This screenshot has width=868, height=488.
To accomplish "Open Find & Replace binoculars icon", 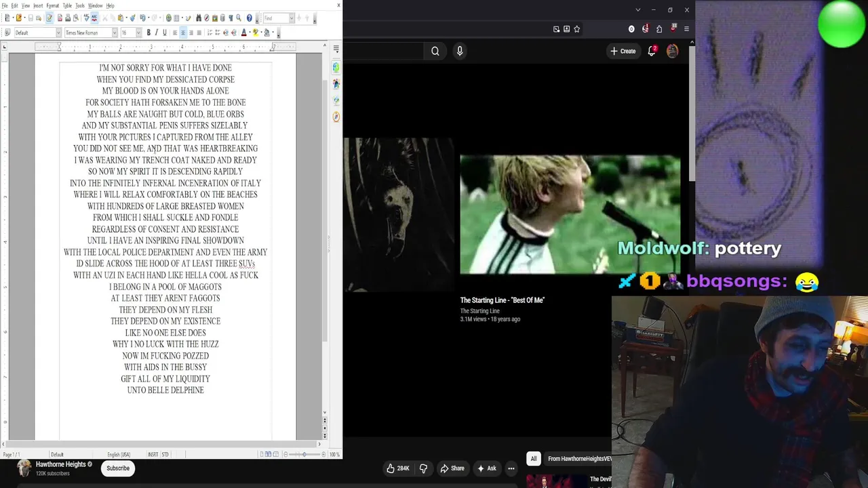I will click(199, 18).
